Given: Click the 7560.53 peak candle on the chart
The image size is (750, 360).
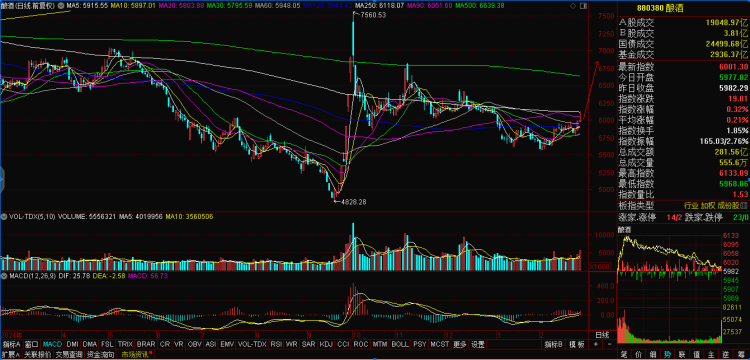Looking at the screenshot, I should tap(354, 33).
